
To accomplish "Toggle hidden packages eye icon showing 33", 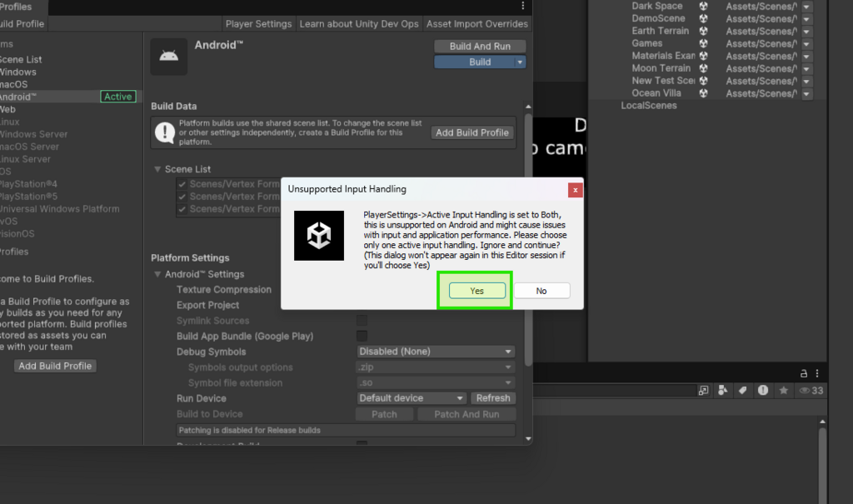I will 811,390.
